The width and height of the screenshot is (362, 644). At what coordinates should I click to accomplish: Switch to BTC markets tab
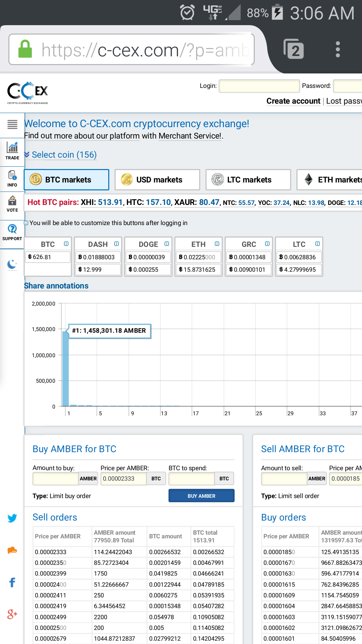click(x=66, y=180)
